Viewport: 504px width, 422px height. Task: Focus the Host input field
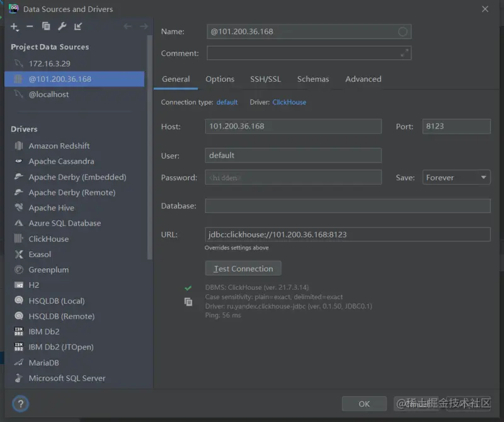(293, 127)
